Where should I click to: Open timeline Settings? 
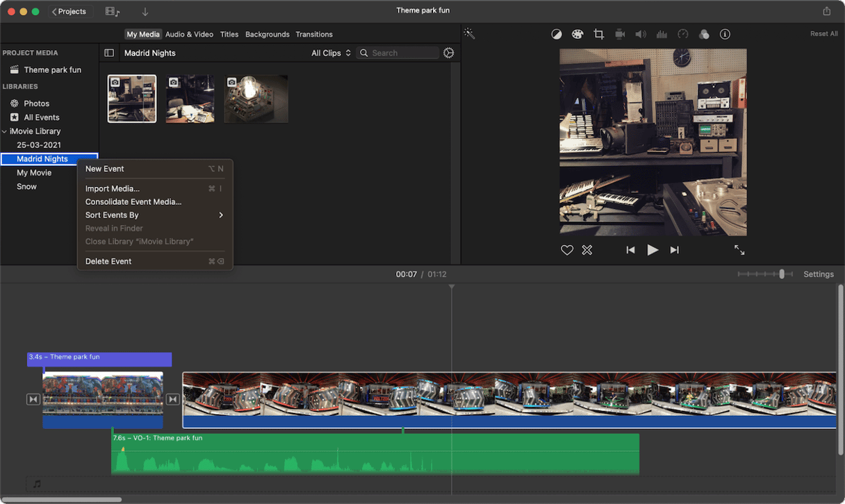(x=819, y=274)
